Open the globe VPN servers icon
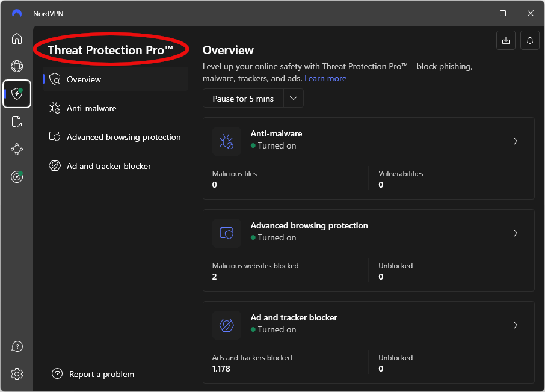The image size is (545, 392). coord(17,66)
